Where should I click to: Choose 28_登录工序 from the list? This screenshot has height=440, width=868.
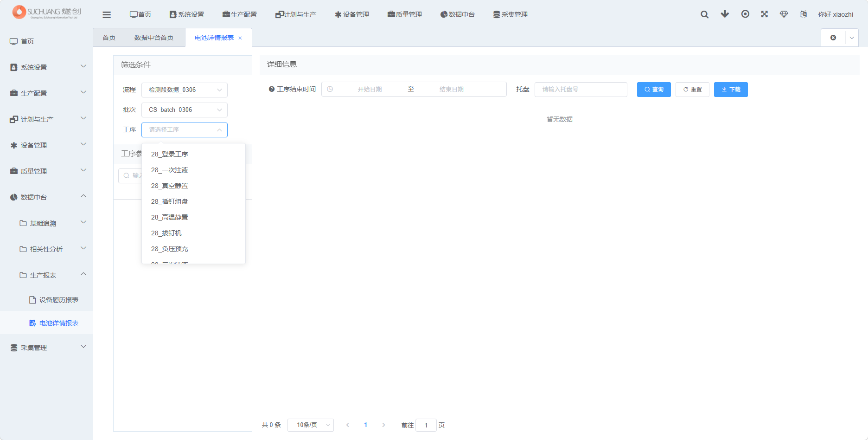[x=193, y=154]
